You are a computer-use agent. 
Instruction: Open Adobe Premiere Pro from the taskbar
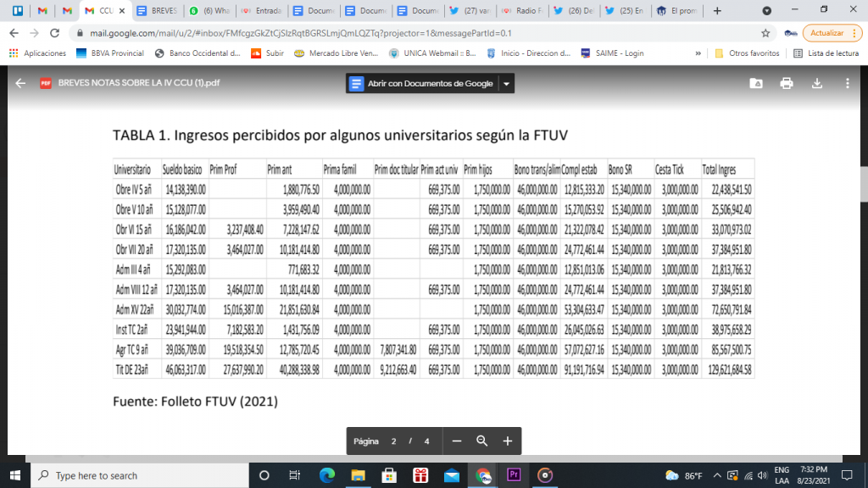coord(514,475)
